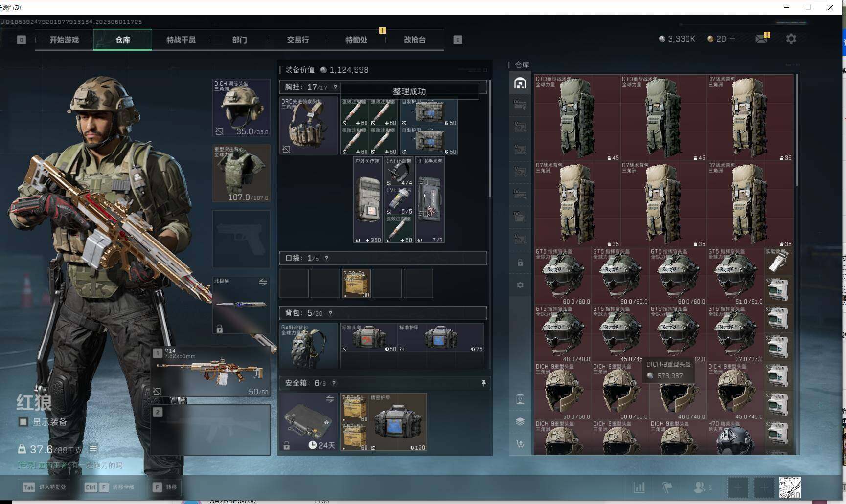Image resolution: width=846 pixels, height=504 pixels.
Task: Click the world chat message line
Action: tap(70, 465)
